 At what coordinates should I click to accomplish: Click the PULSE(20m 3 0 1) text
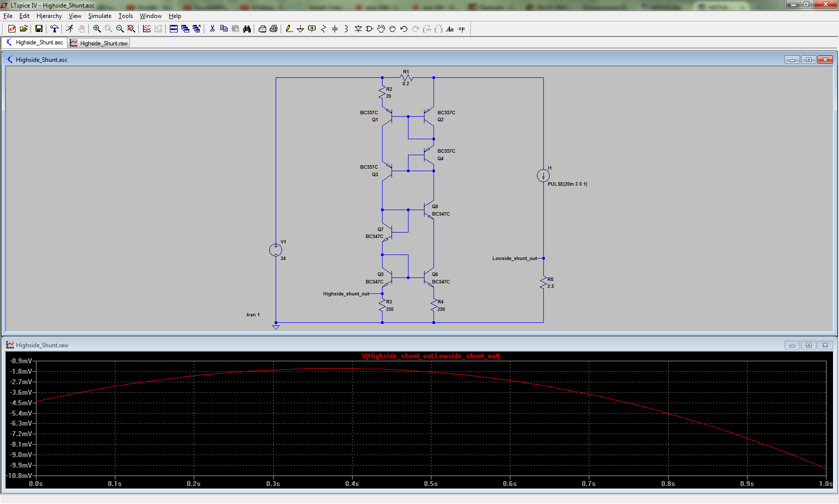coord(567,184)
